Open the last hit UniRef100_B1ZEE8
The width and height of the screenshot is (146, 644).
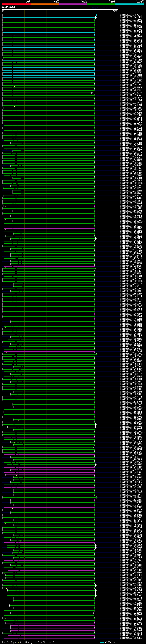tap(131, 638)
